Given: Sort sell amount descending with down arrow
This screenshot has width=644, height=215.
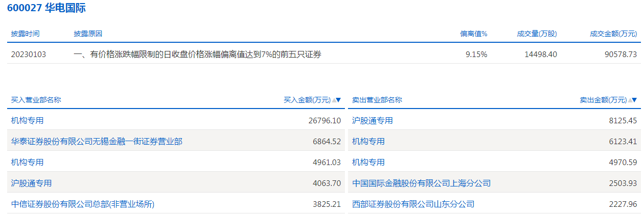Looking at the screenshot, I should click(634, 100).
